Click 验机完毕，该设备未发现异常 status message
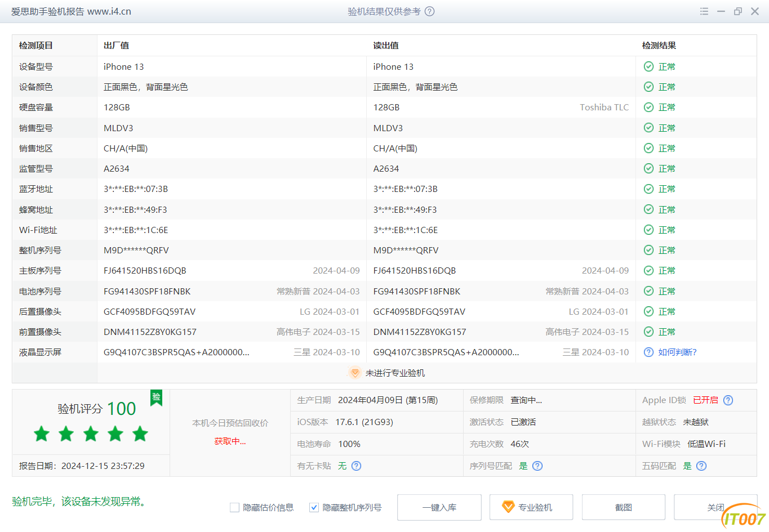Screen dimensions: 769x532 click(81, 501)
